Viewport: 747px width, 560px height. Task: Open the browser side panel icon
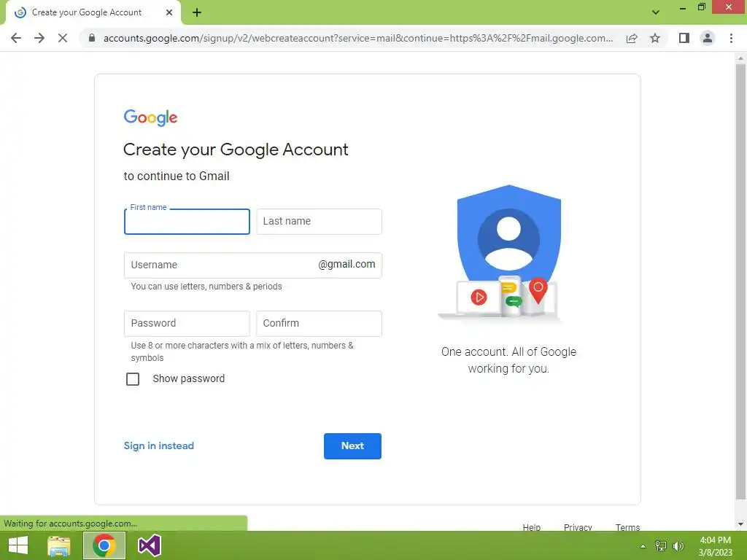coord(684,38)
